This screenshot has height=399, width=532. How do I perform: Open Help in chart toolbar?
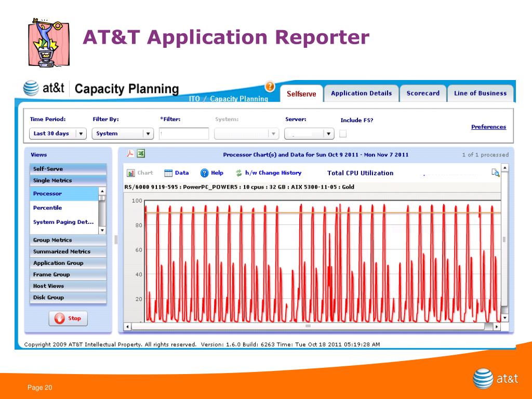coord(212,173)
